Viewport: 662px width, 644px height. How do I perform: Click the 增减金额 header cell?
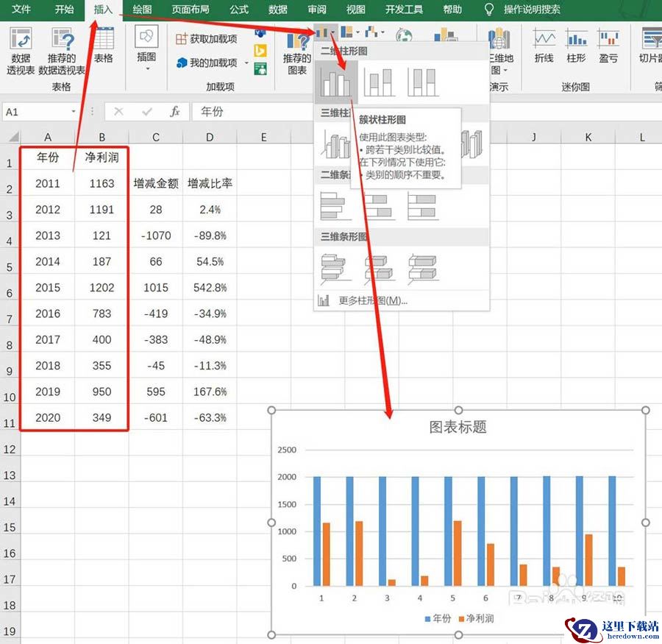click(156, 183)
